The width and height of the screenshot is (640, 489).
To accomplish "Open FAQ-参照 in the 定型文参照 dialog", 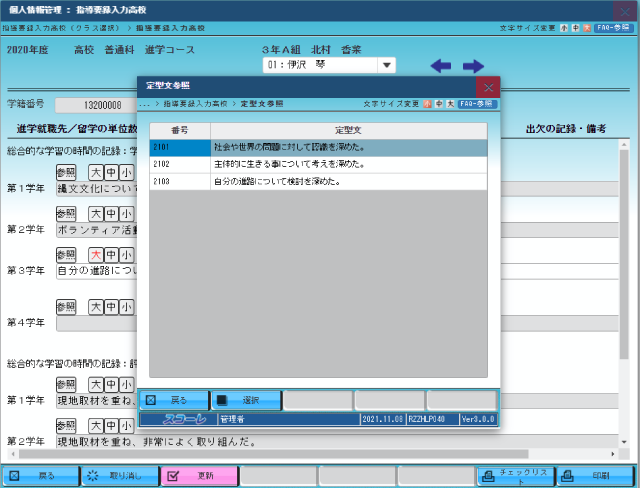I will click(x=477, y=103).
